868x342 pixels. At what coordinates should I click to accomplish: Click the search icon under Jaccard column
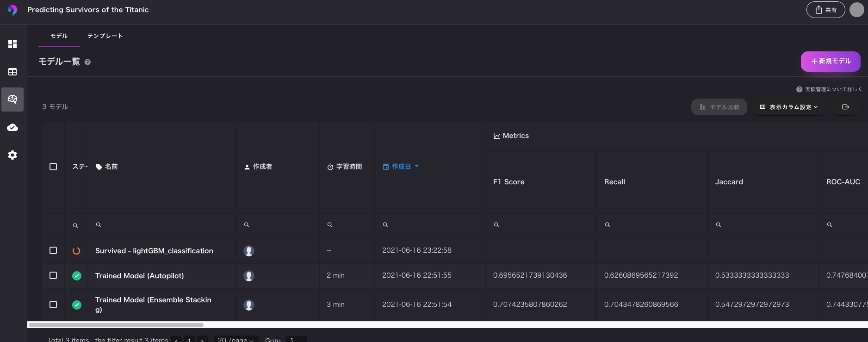719,225
